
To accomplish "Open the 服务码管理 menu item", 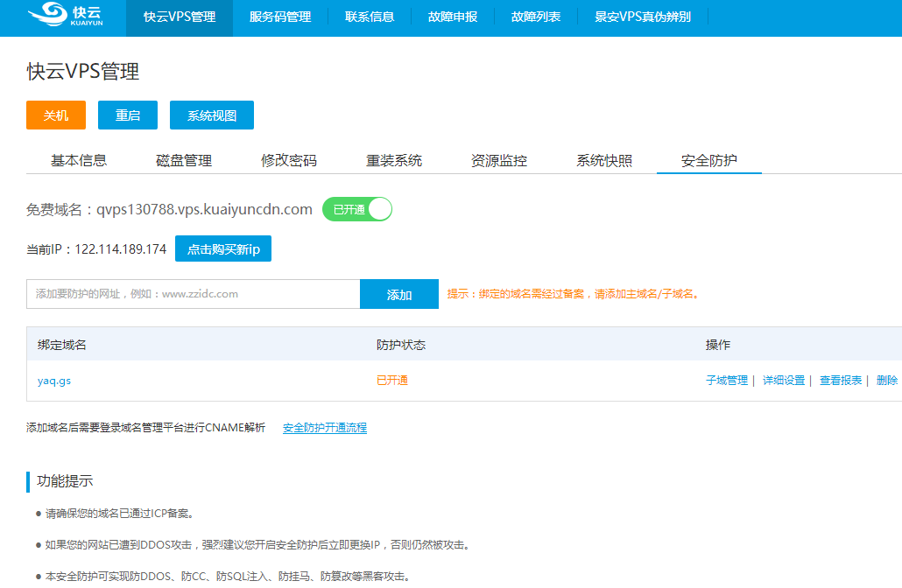I will pyautogui.click(x=279, y=17).
